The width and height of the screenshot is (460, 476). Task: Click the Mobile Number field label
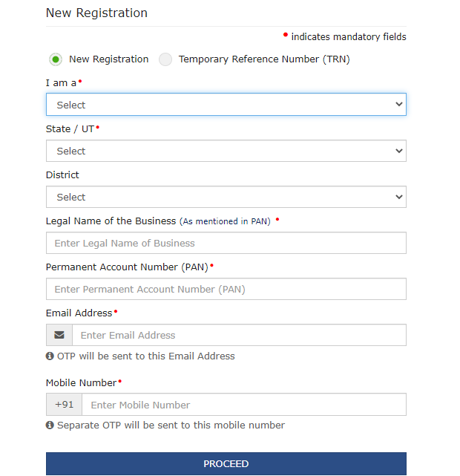click(81, 383)
